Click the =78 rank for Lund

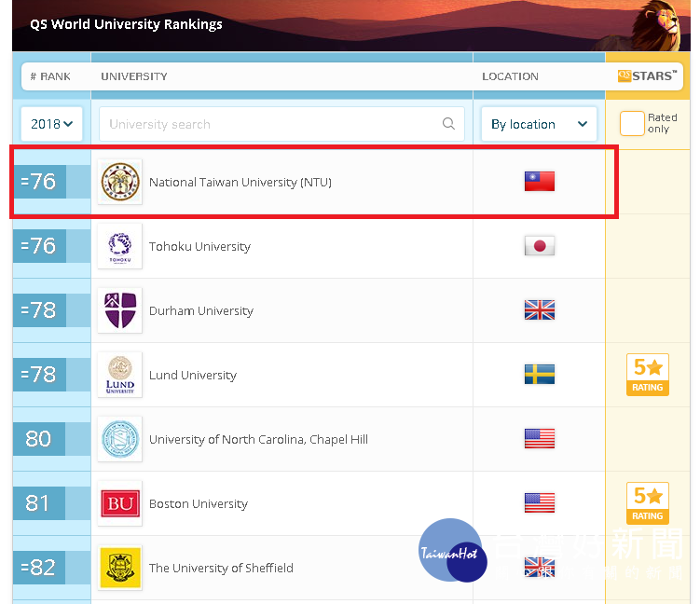tap(39, 375)
